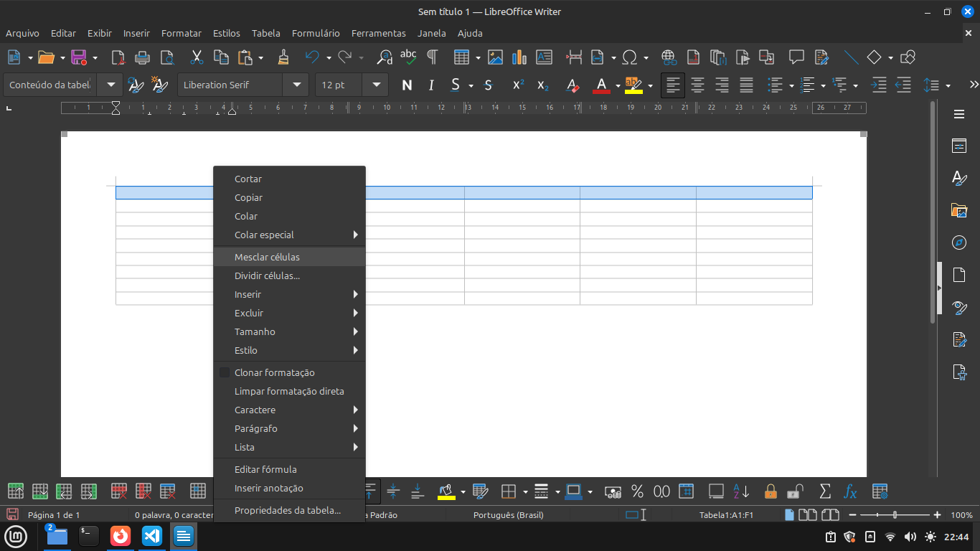Click the percent number format icon
The height and width of the screenshot is (551, 980).
click(637, 491)
